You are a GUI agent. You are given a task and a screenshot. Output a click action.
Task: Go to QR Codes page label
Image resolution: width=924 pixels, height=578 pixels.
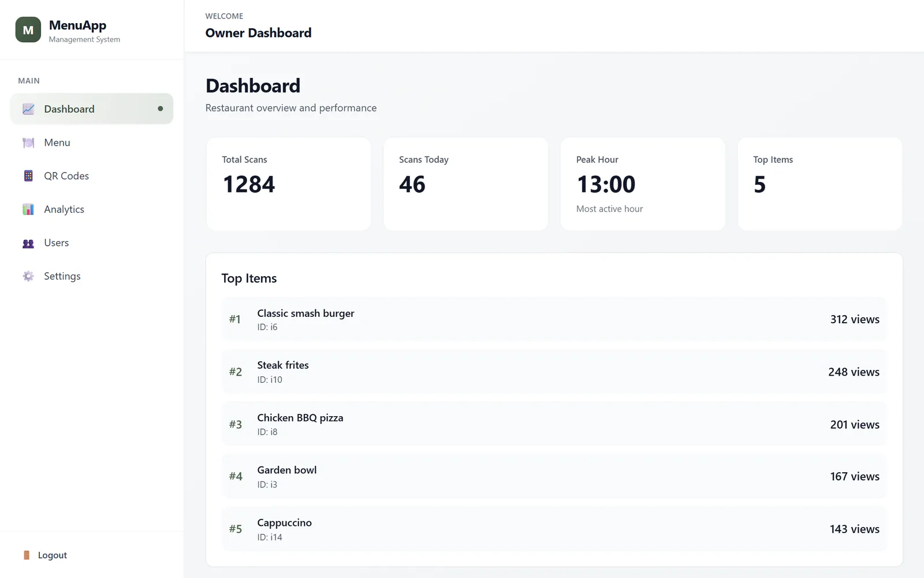tap(66, 176)
